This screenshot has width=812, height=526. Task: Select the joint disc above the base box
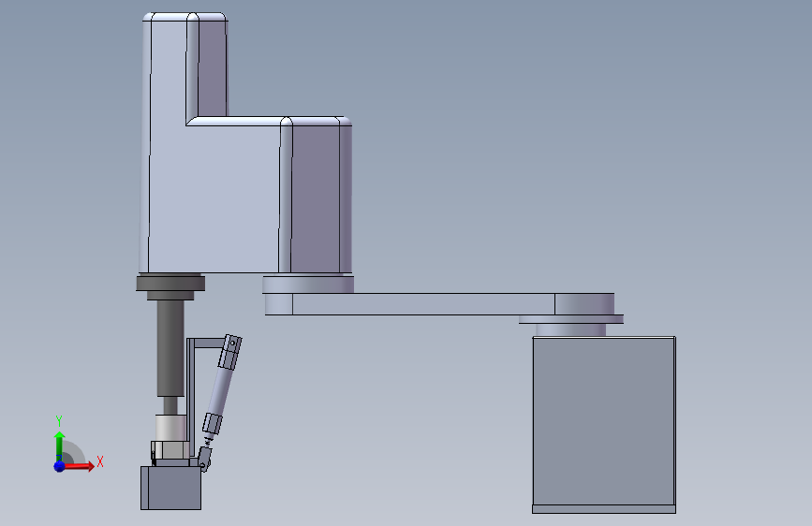(571, 319)
